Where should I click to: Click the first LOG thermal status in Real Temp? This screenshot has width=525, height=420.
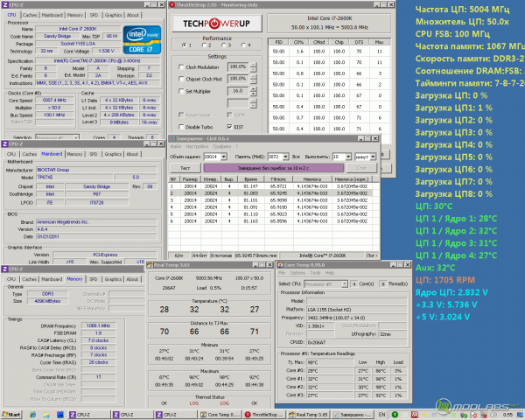(x=194, y=403)
